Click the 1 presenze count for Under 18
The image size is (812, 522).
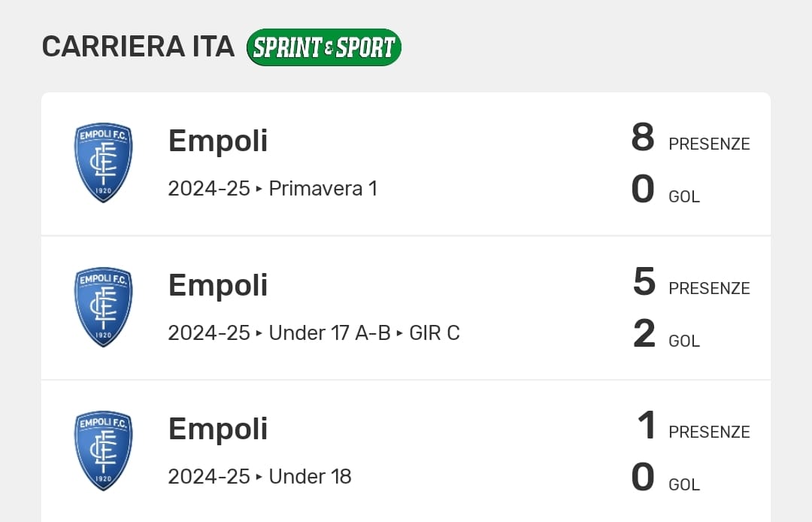tap(647, 426)
